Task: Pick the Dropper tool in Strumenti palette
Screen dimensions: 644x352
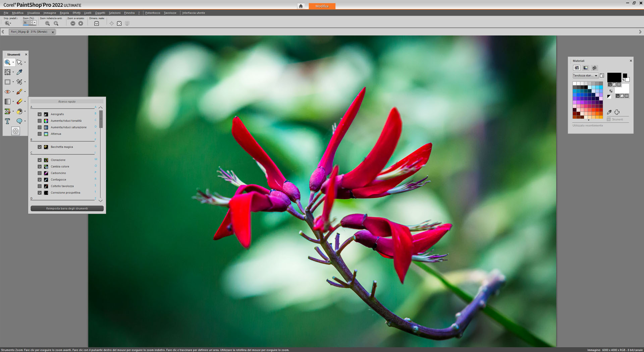Action: click(x=19, y=72)
